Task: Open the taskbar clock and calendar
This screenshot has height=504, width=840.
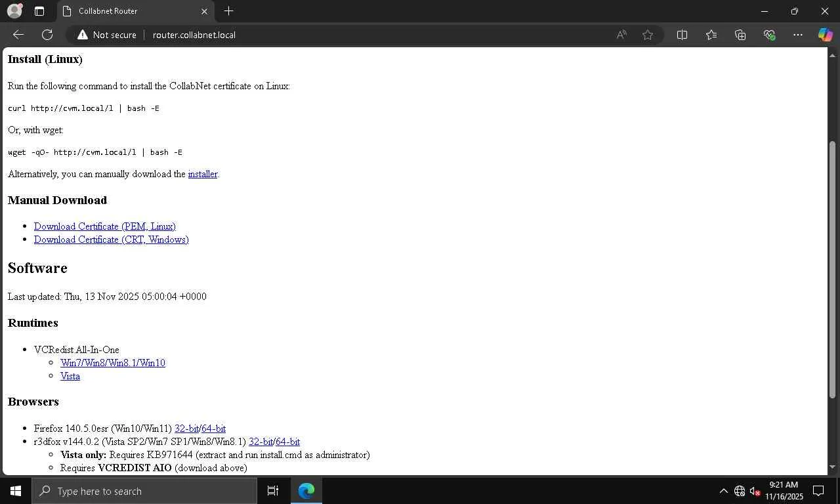Action: pos(784,491)
